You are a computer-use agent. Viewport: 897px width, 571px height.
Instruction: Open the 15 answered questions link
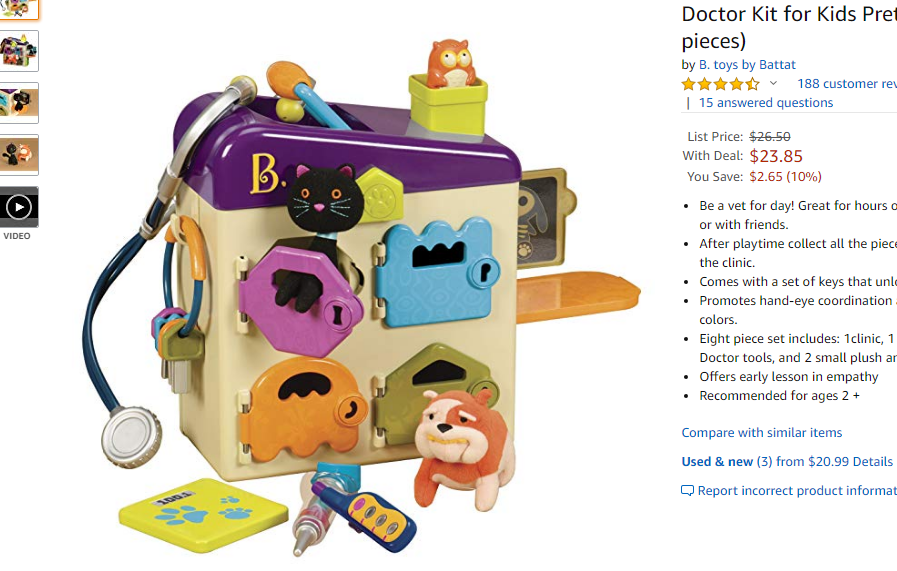pos(765,102)
